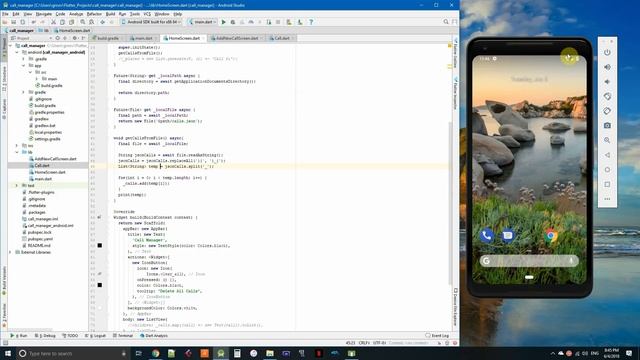Expand the ios folder

17,146
